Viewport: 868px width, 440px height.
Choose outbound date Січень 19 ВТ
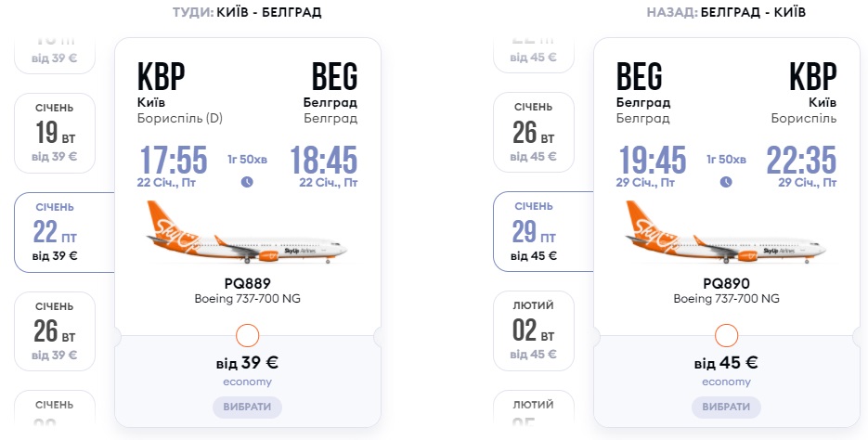[55, 133]
